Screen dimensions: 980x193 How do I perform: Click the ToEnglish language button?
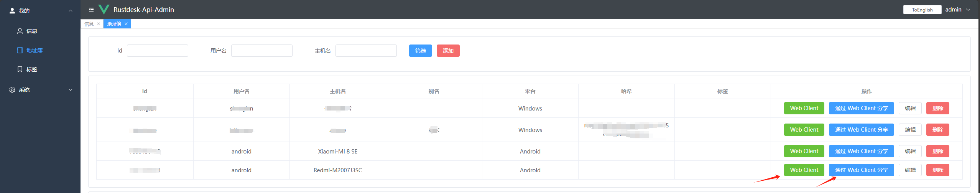922,10
